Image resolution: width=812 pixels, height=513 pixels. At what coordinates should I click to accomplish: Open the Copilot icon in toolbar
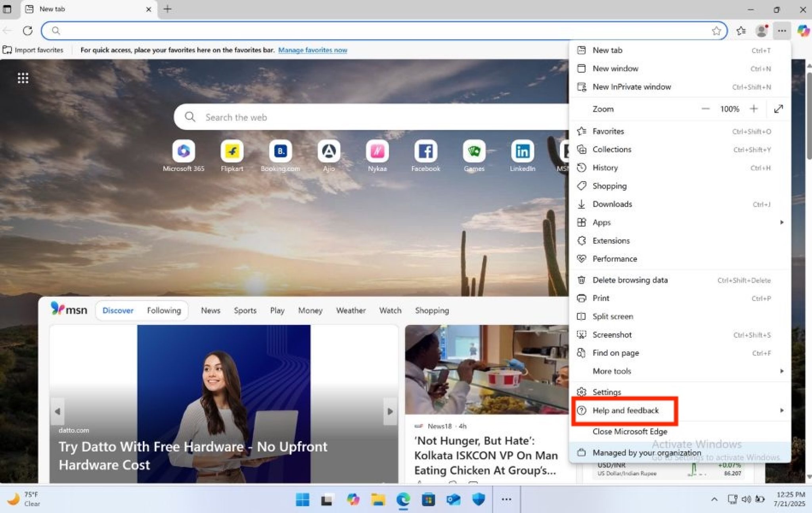coord(803,31)
